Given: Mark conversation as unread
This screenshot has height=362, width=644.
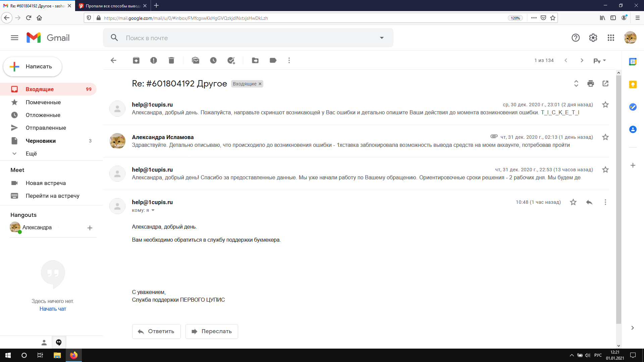Looking at the screenshot, I should [x=196, y=60].
